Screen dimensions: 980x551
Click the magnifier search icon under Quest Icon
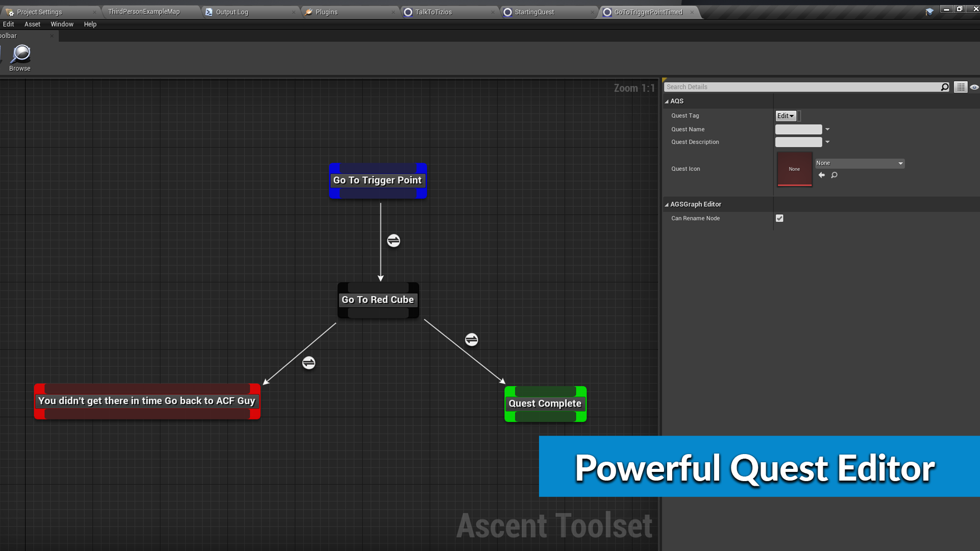point(834,176)
